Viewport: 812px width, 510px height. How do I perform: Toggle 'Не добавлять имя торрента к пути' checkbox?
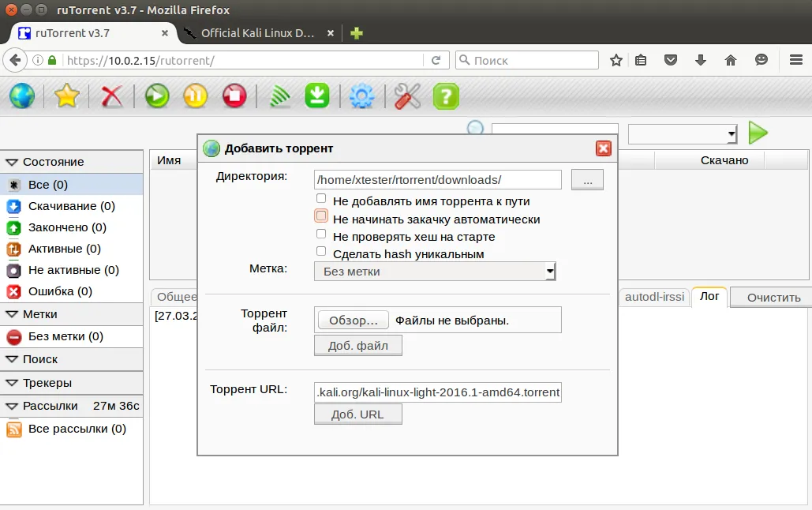pos(321,198)
